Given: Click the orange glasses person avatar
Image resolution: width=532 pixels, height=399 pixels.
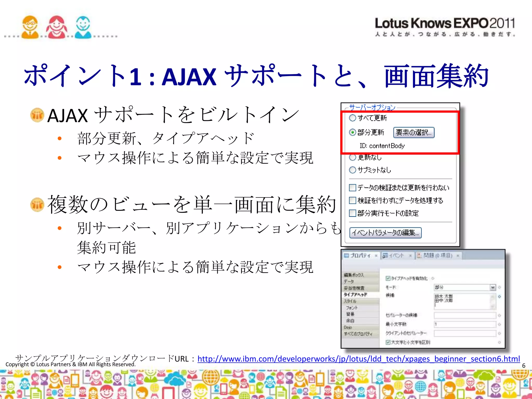Looking at the screenshot, I should [30, 27].
